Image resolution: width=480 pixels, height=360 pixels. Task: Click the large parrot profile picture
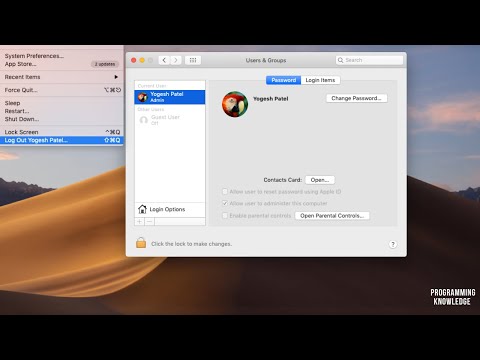[235, 104]
